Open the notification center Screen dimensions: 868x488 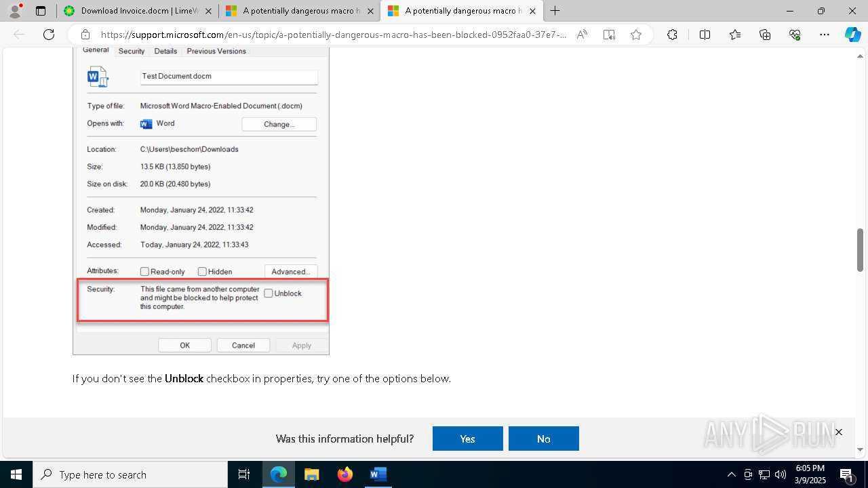847,474
